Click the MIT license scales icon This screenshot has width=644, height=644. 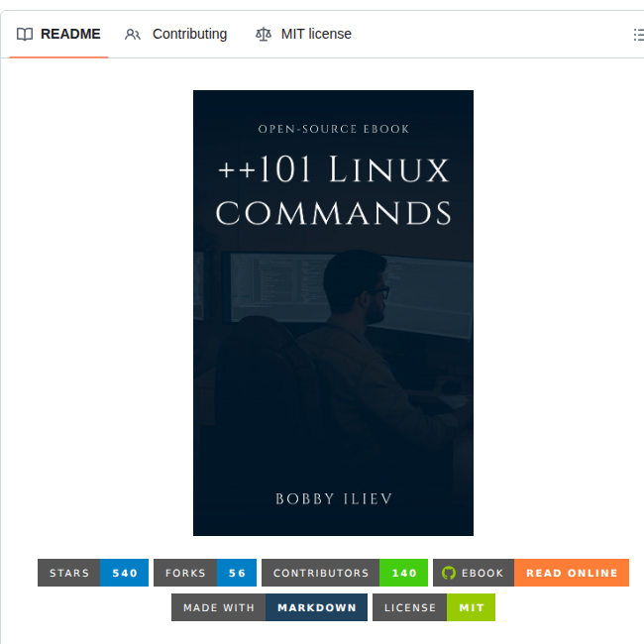(264, 34)
